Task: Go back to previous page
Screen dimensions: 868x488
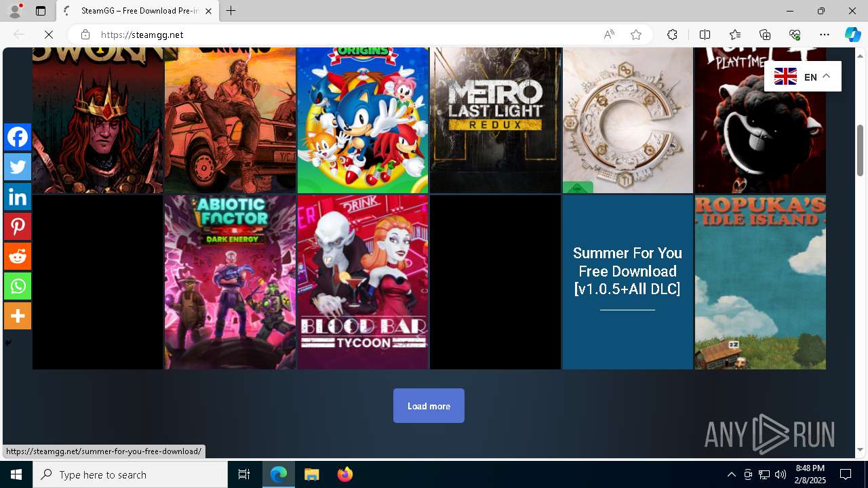Action: pos(19,35)
